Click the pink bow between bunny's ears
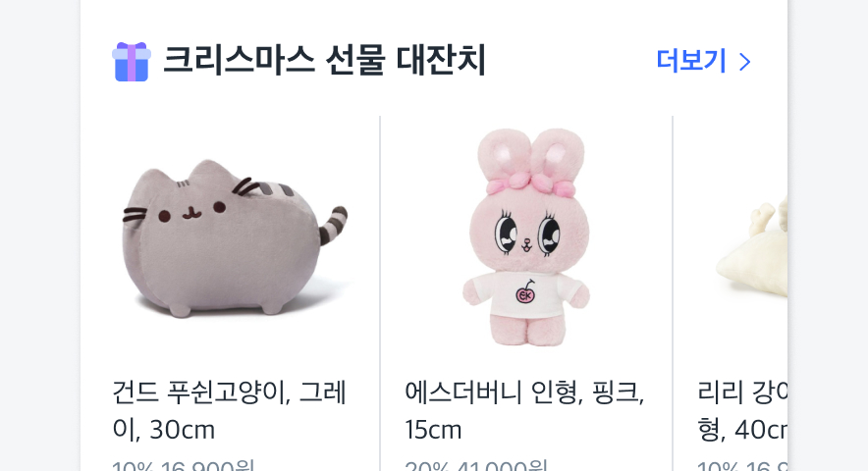Image resolution: width=868 pixels, height=471 pixels. pos(531,183)
